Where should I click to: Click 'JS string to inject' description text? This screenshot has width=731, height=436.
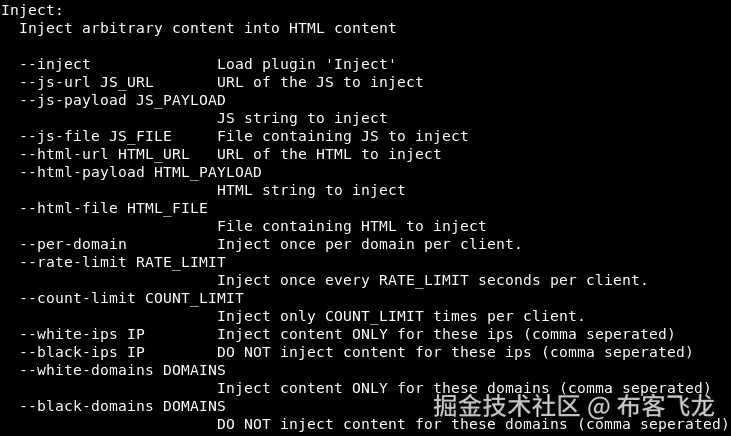[x=302, y=118]
